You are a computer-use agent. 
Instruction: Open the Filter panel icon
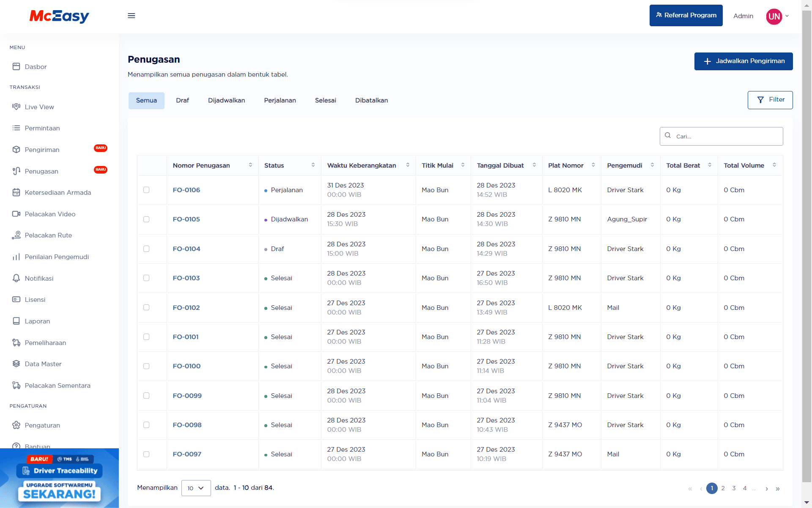click(760, 100)
